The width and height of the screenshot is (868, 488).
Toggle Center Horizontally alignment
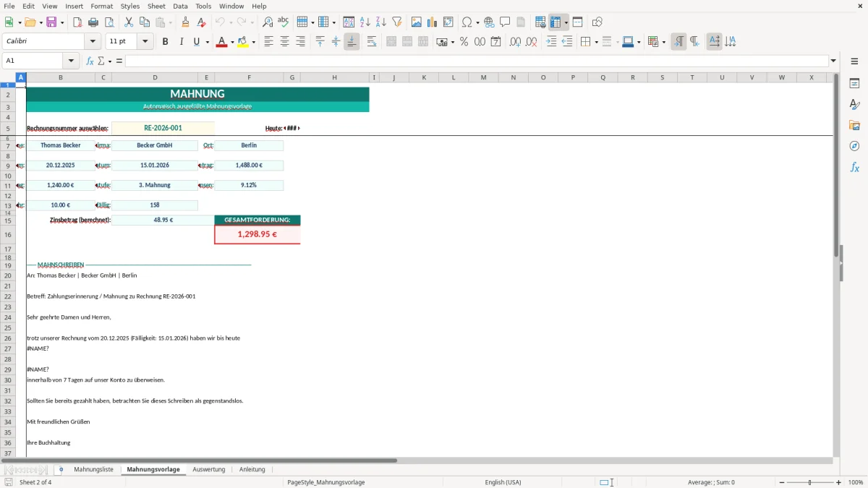(284, 42)
